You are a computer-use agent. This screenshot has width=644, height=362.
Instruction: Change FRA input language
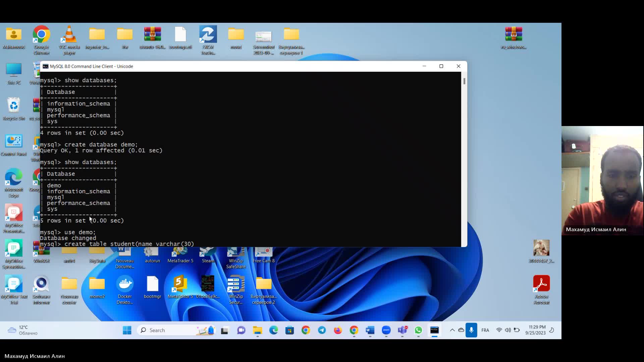pyautogui.click(x=485, y=330)
